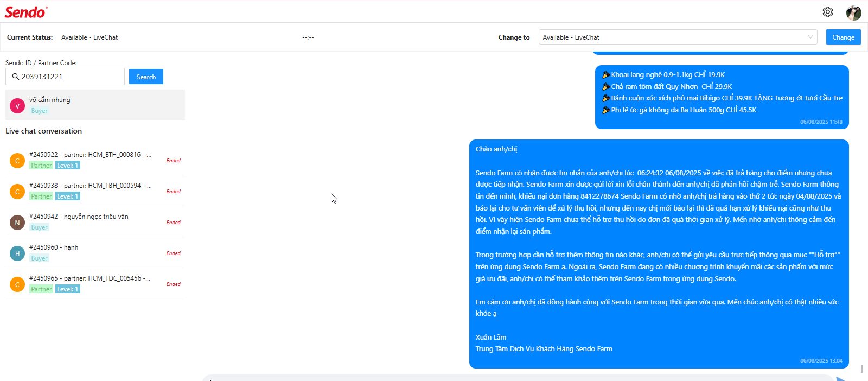Click the long reply message starting Chào anh/chị
This screenshot has width=868, height=381.
(659, 254)
